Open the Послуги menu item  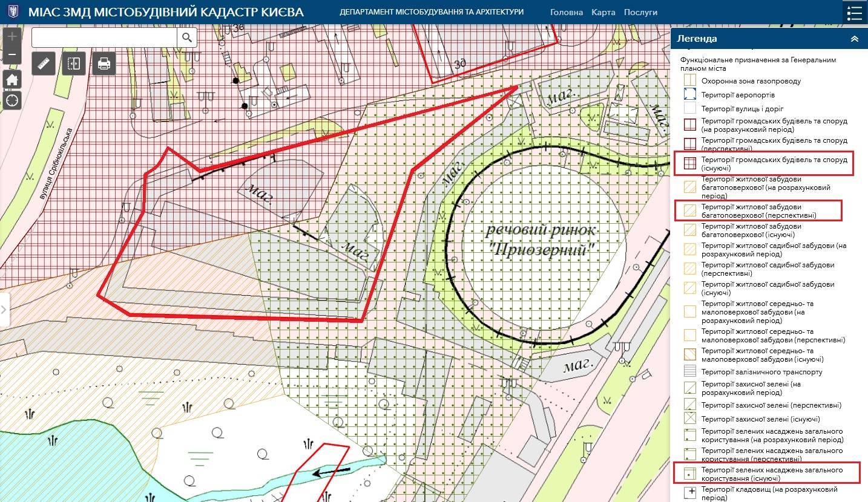[640, 12]
